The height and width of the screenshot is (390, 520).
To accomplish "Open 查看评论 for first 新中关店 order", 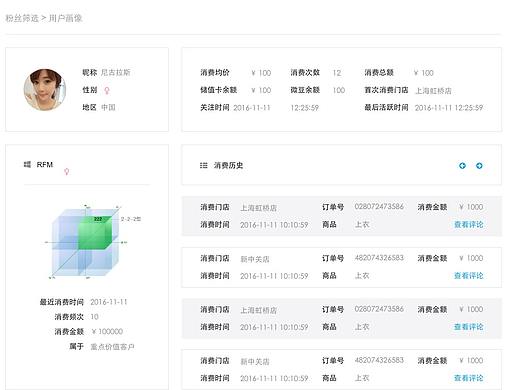I will click(x=468, y=276).
